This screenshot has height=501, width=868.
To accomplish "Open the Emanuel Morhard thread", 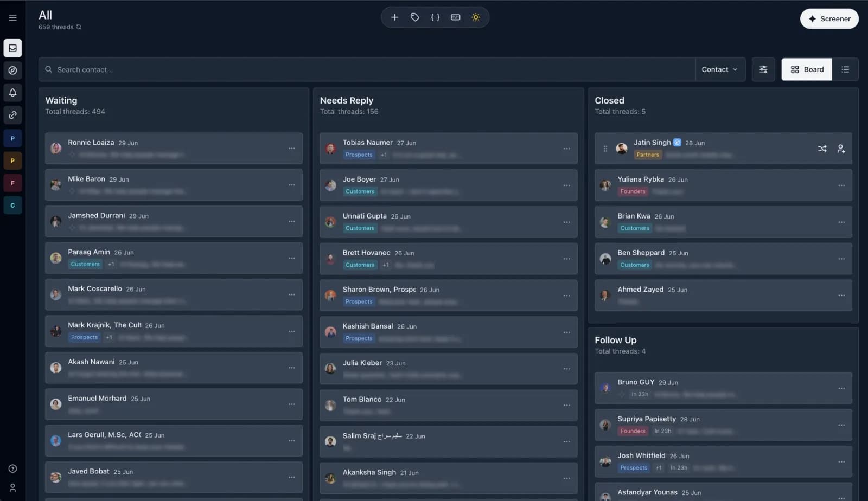I will (174, 404).
